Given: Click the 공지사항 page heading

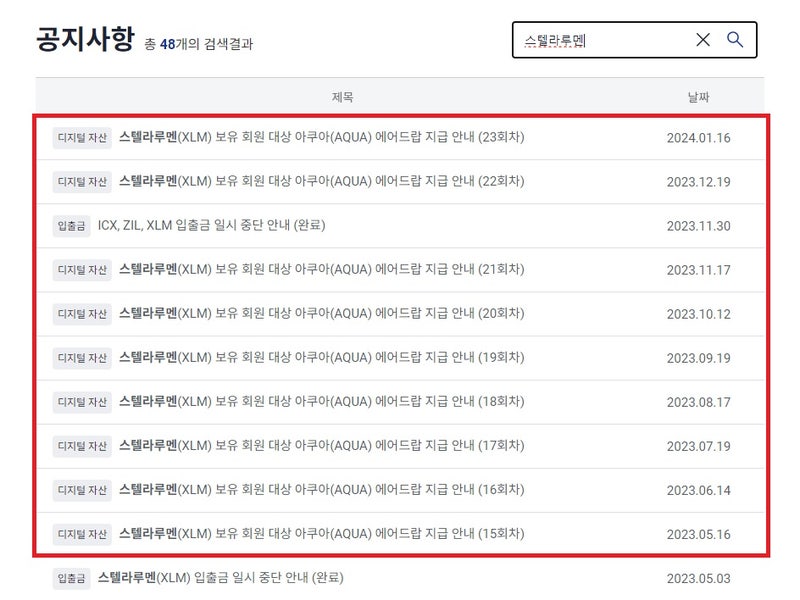Looking at the screenshot, I should 85,39.
